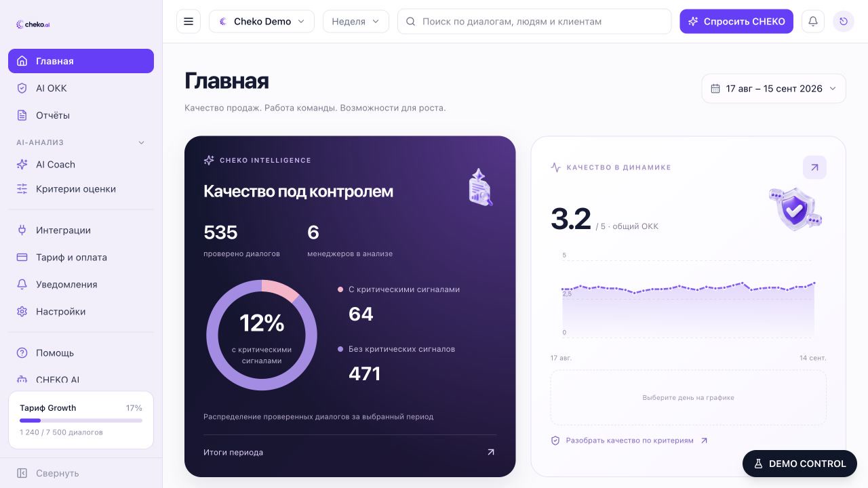
Task: Open Настройки page
Action: pyautogui.click(x=81, y=312)
